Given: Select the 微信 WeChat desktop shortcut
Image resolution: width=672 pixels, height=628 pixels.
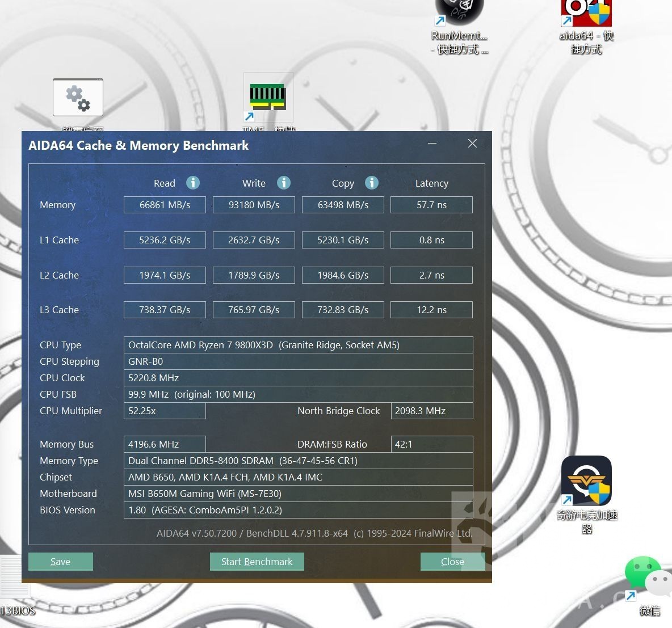Looking at the screenshot, I should point(647,579).
